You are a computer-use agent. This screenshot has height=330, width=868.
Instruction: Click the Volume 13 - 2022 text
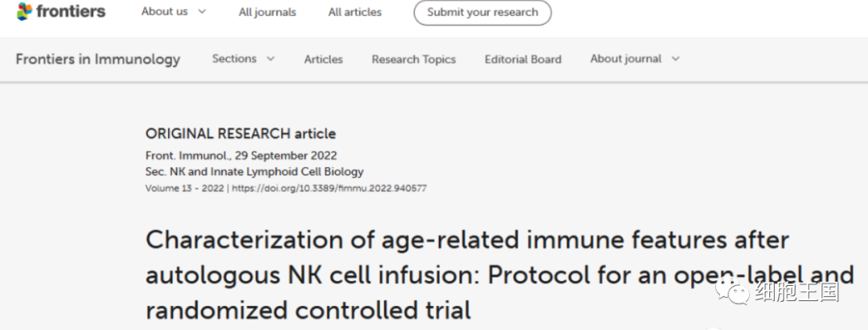pos(184,189)
